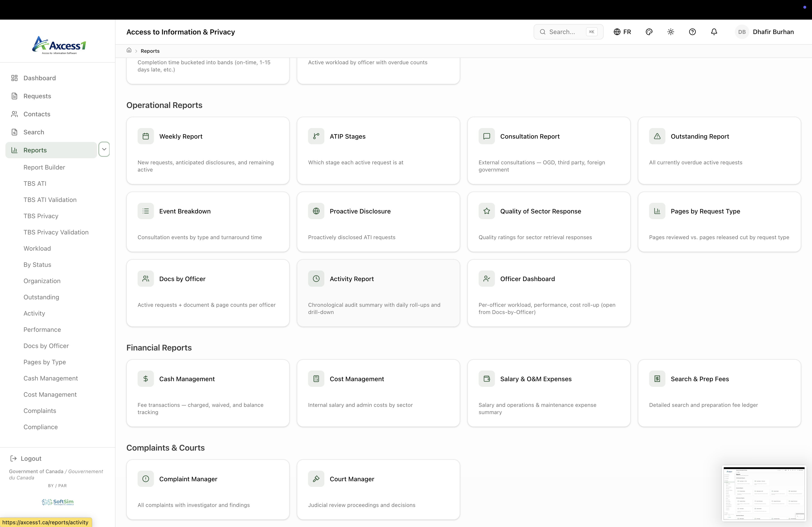Viewport: 812px width, 527px height.
Task: Select TBS ATI Validation submenu item
Action: [x=50, y=200]
